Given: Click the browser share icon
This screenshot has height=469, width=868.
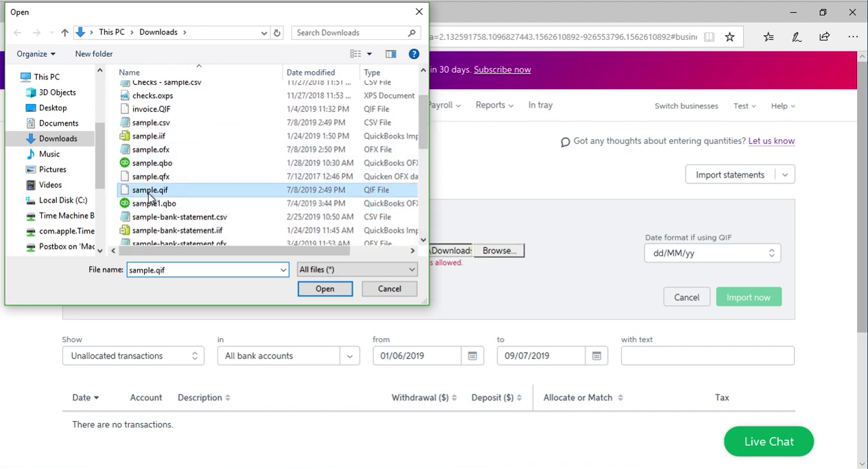Looking at the screenshot, I should 824,37.
